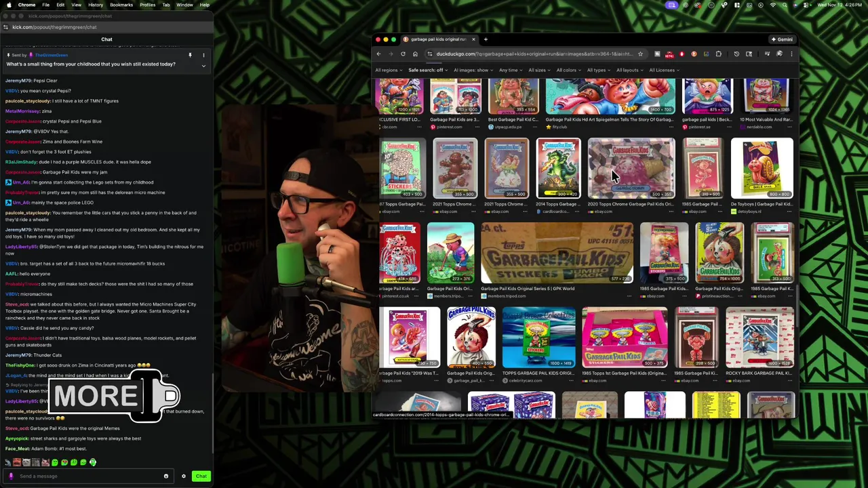Click the kick.com popout chat address bar

pyautogui.click(x=108, y=27)
